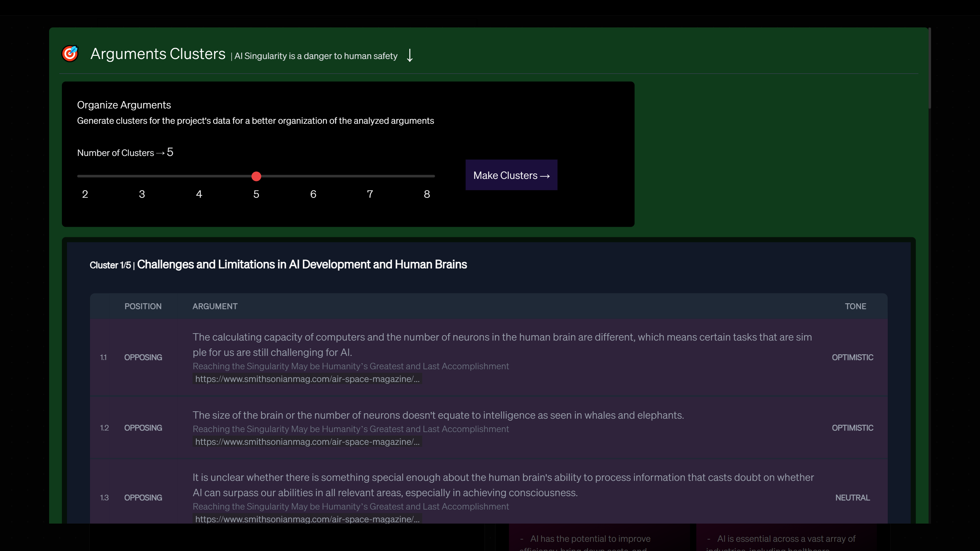Click the POSITION column header
Viewport: 980px width, 551px height.
point(143,306)
